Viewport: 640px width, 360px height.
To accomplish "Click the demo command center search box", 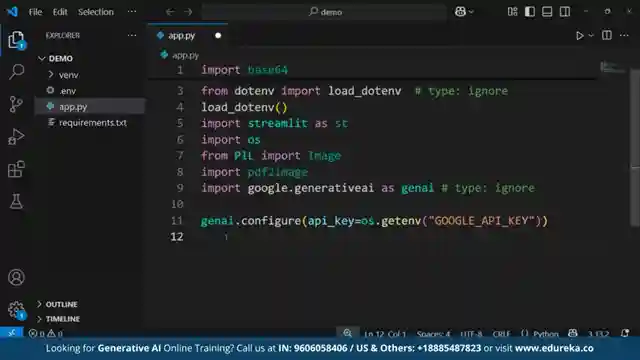I will [324, 12].
